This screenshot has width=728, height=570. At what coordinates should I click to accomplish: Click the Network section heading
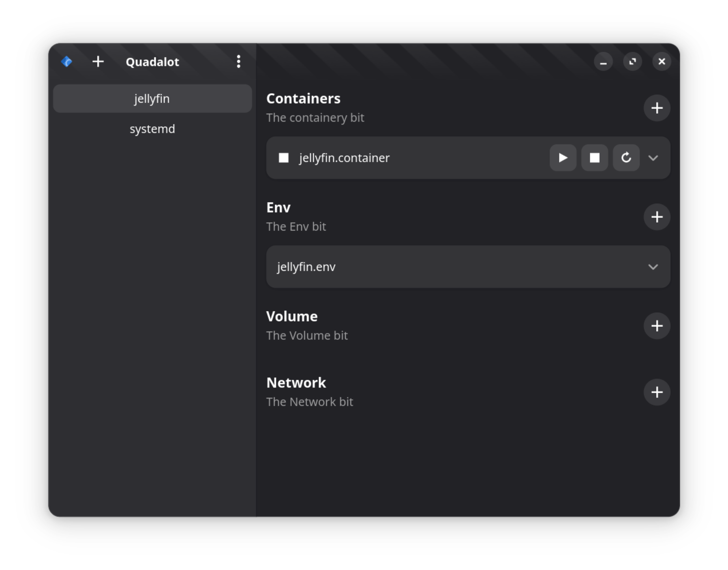coord(296,383)
